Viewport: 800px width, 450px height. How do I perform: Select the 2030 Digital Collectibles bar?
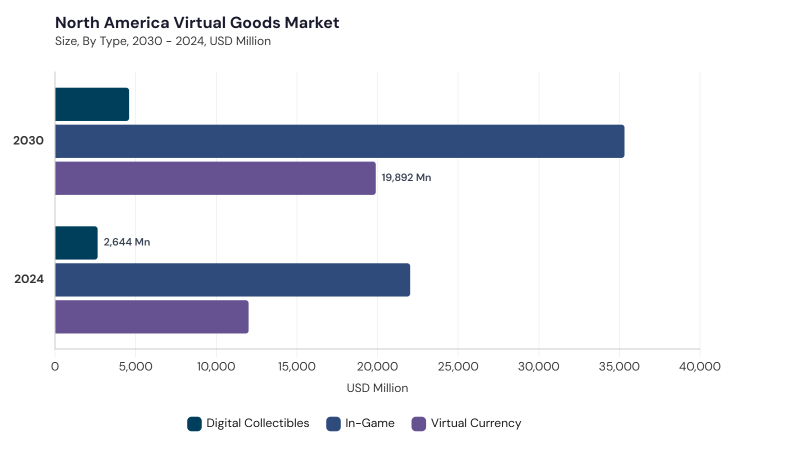point(92,104)
